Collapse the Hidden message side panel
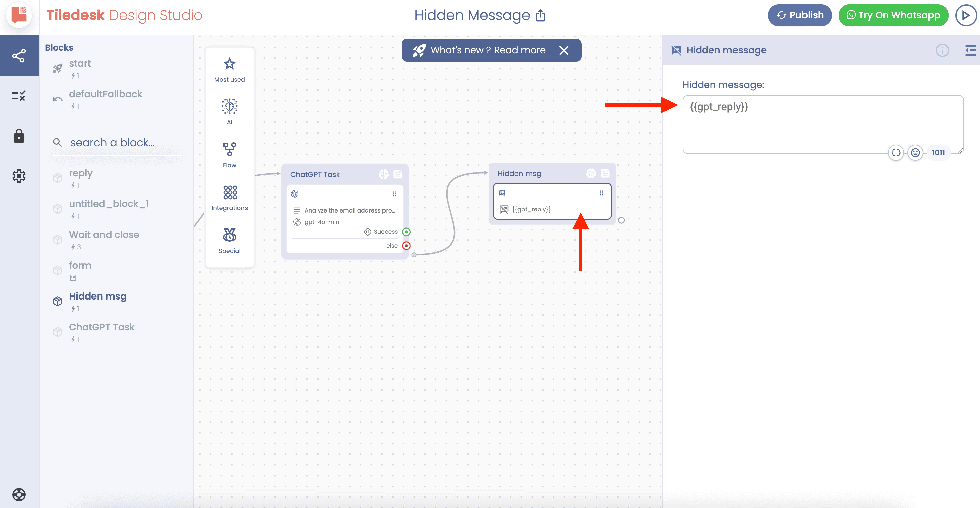This screenshot has width=980, height=508. coord(970,50)
